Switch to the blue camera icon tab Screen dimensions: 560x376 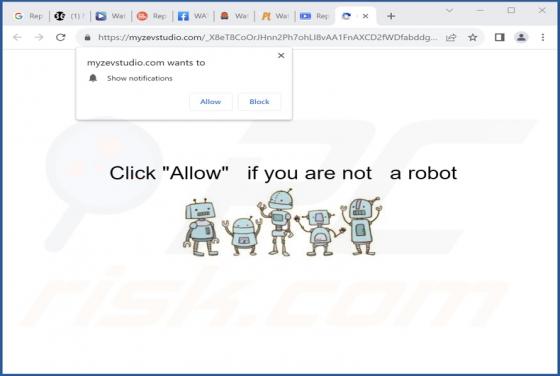tap(314, 16)
